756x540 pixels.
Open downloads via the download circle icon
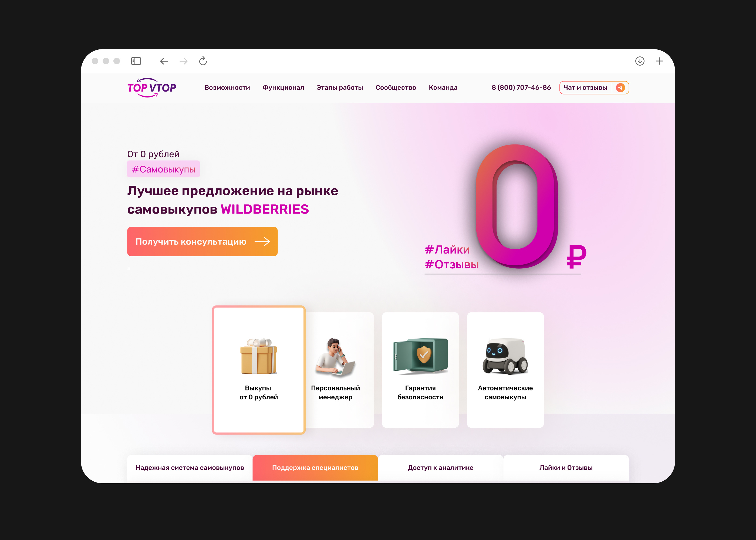[640, 61]
